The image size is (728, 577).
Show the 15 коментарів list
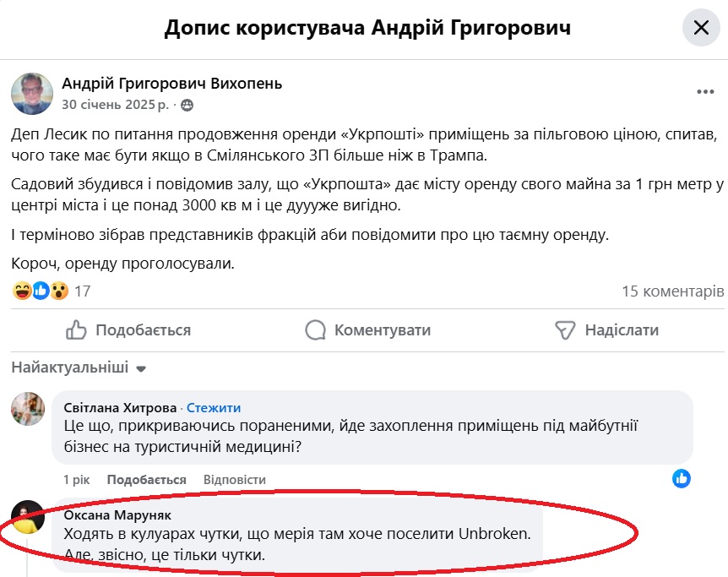(672, 291)
